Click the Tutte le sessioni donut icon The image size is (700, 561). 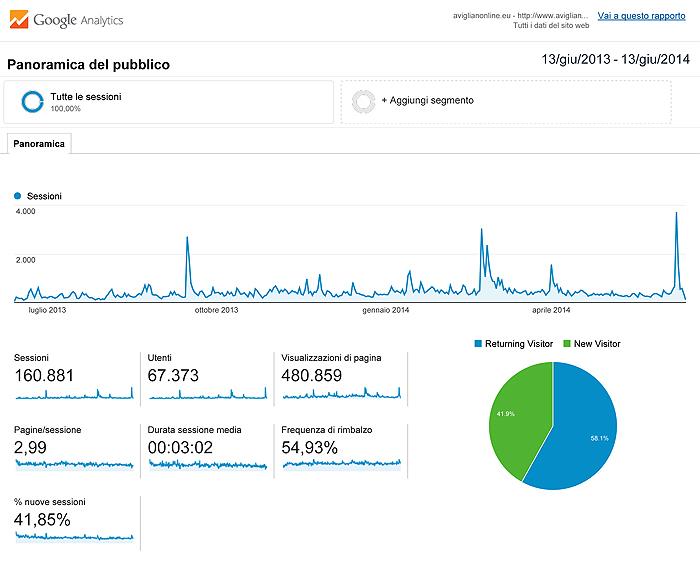(33, 101)
